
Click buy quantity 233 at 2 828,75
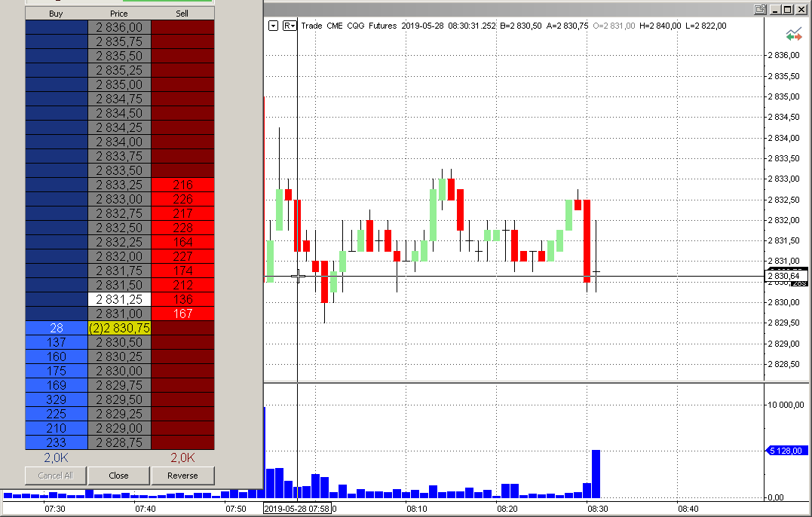point(57,442)
